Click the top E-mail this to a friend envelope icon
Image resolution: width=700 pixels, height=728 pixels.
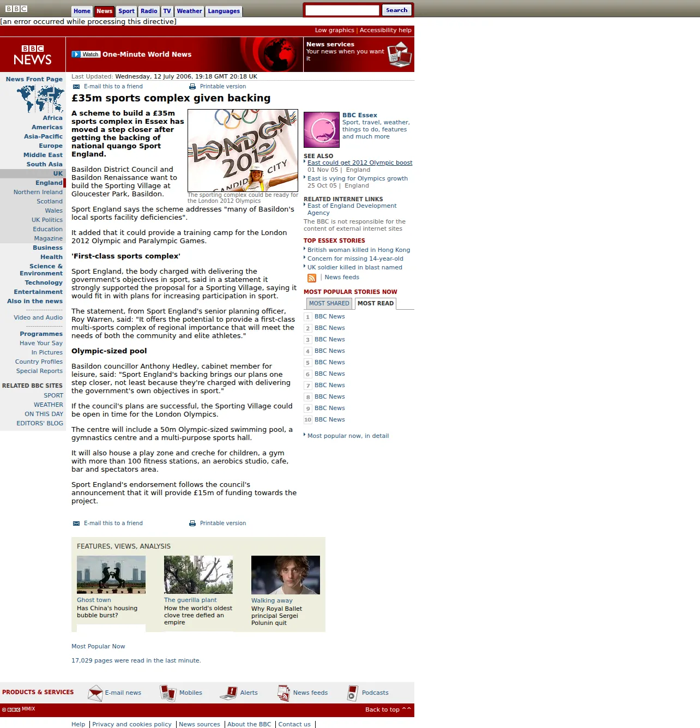click(x=76, y=87)
